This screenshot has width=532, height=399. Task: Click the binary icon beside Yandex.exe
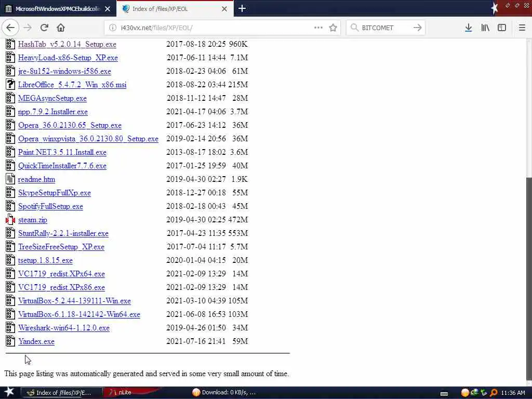(x=10, y=341)
